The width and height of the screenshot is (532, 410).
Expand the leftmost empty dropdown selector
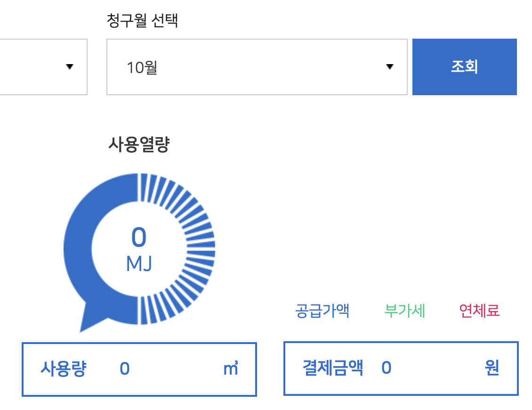(x=43, y=67)
